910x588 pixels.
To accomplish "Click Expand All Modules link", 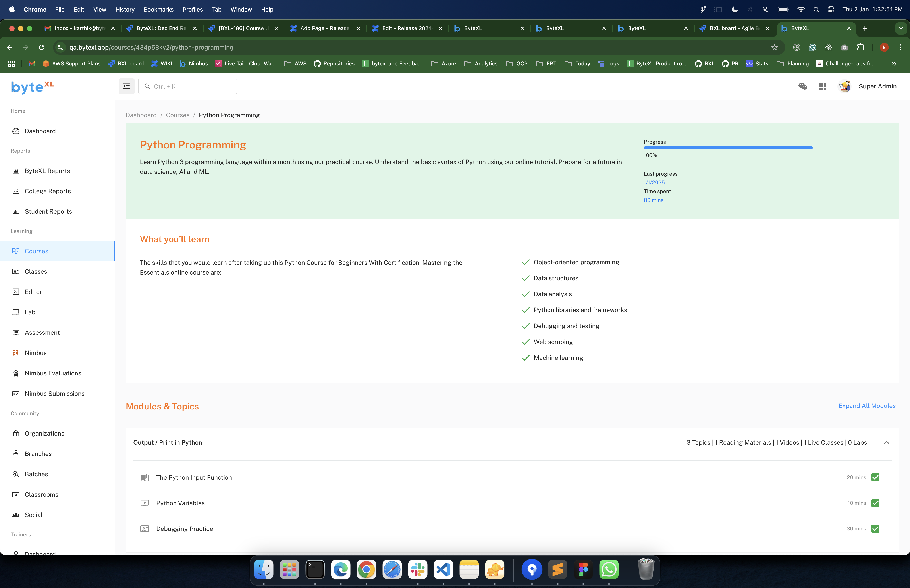I will point(867,406).
